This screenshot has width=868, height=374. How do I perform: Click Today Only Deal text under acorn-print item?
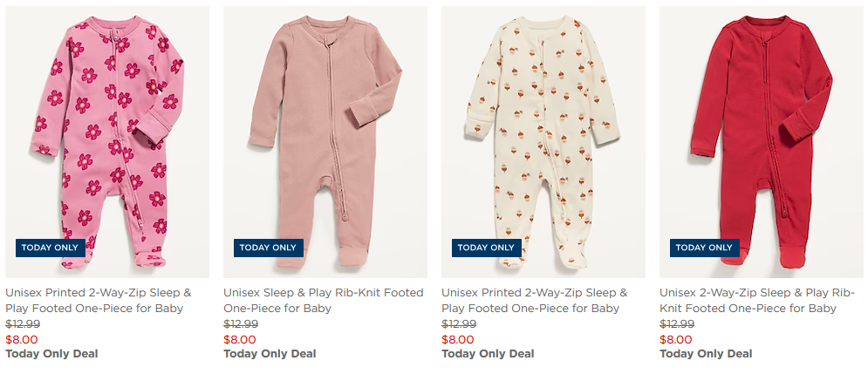[x=488, y=354]
